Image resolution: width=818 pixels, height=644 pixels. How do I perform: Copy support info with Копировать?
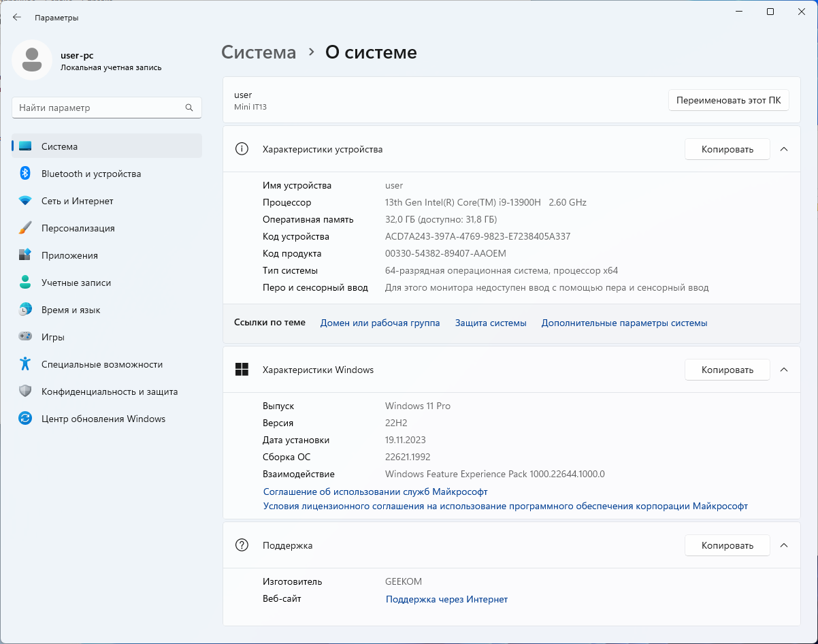(727, 545)
